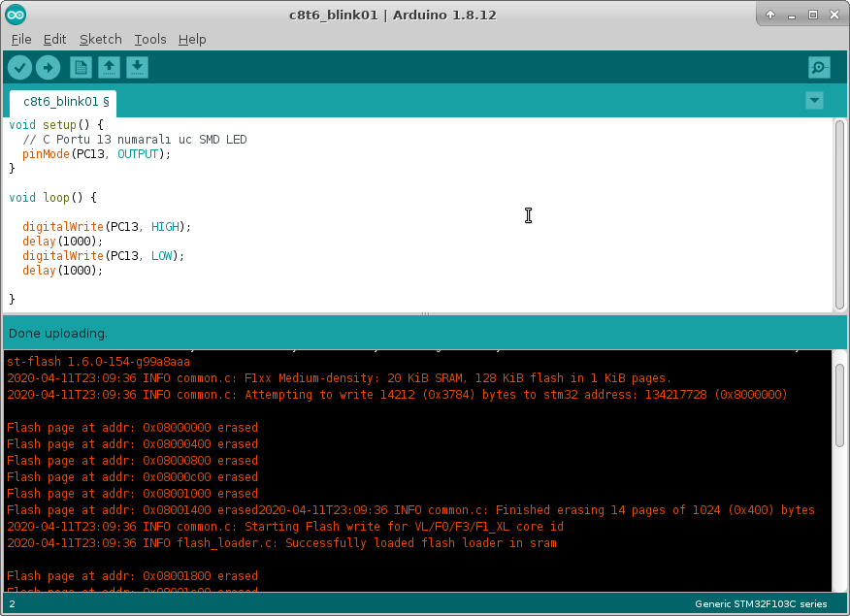The height and width of the screenshot is (616, 850).
Task: Click the void loop() line
Action: click(x=52, y=197)
